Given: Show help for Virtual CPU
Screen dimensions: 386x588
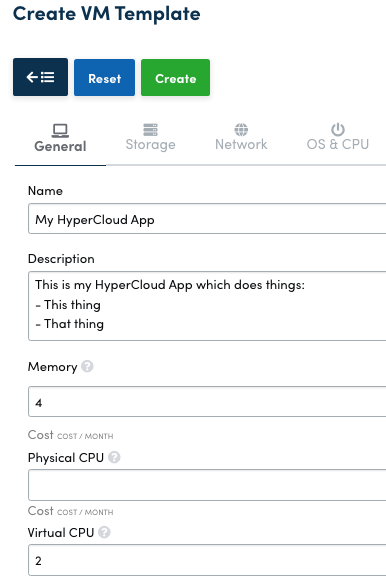Looking at the screenshot, I should click(x=104, y=532).
